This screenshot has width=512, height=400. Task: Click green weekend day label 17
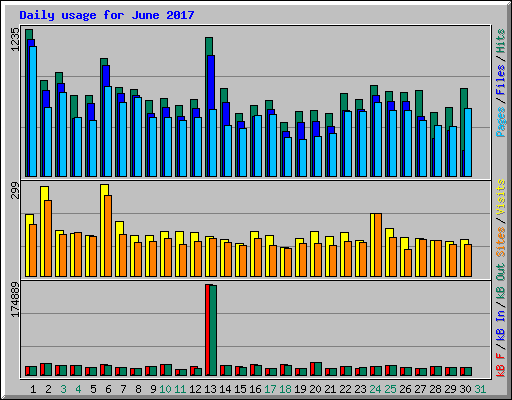270,389
